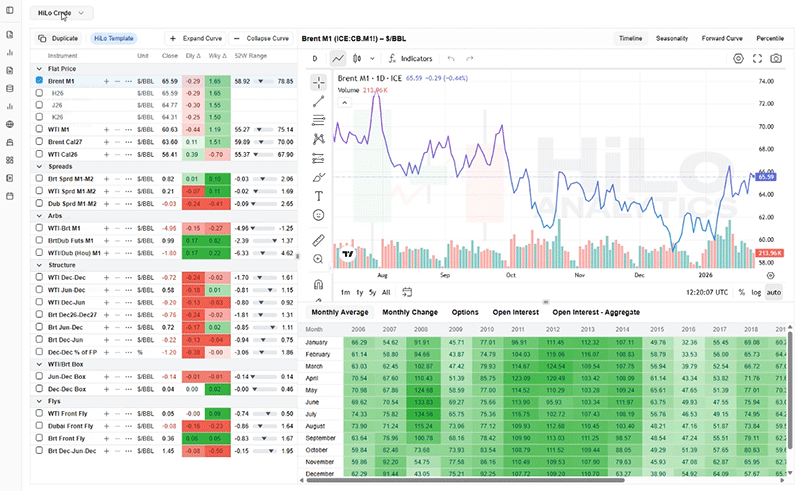Switch to line chart style
This screenshot has width=800, height=491.
(338, 59)
